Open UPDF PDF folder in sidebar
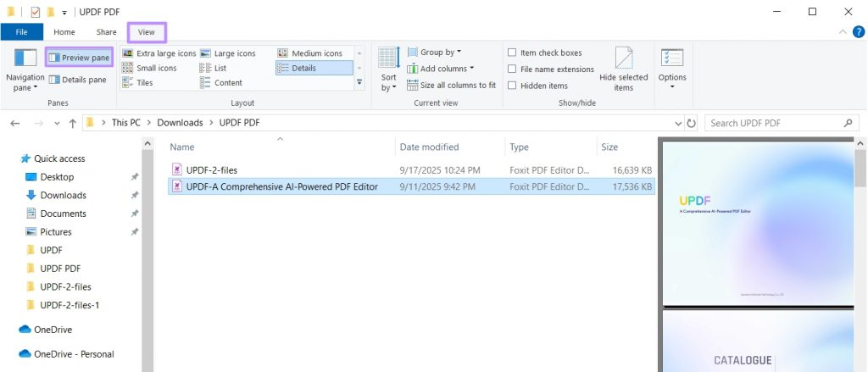The height and width of the screenshot is (372, 868). tap(53, 268)
